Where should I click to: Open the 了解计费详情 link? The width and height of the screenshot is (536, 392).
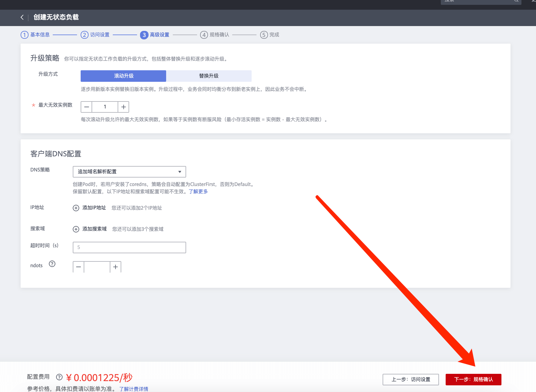(133, 389)
